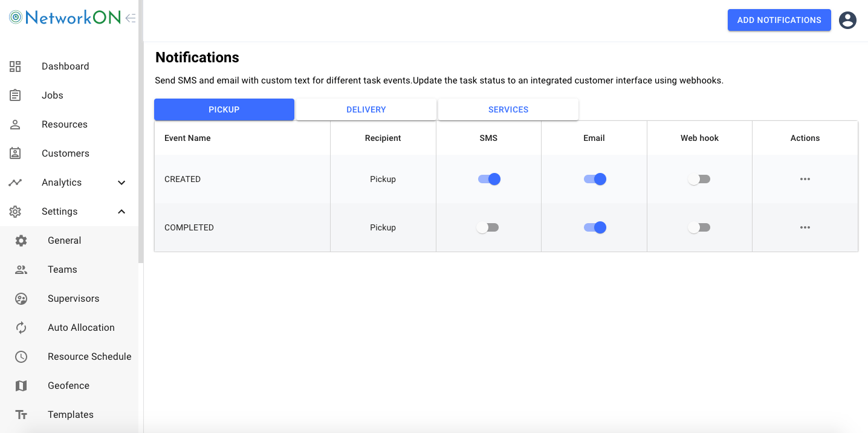The image size is (868, 433).
Task: Click the Geofence map icon
Action: 21,386
